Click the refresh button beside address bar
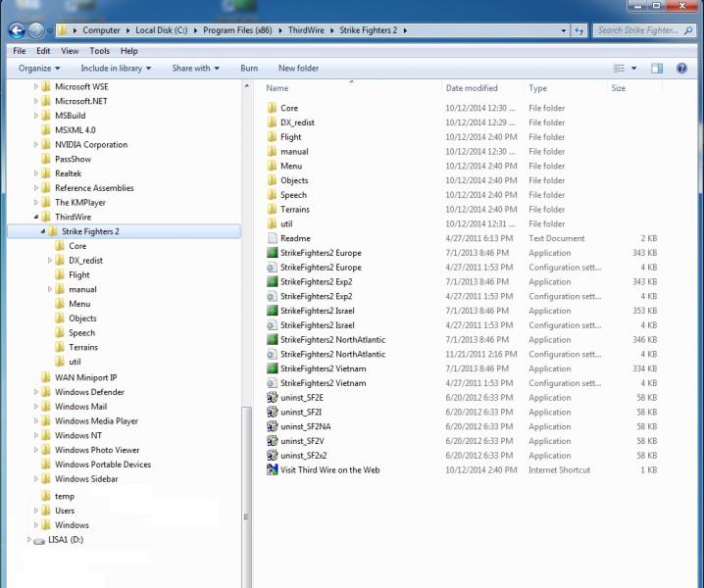The height and width of the screenshot is (588, 704). [578, 30]
